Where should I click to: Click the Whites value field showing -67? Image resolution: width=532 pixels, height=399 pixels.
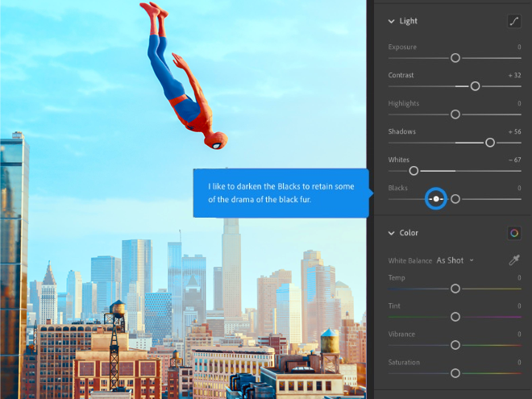click(x=513, y=160)
